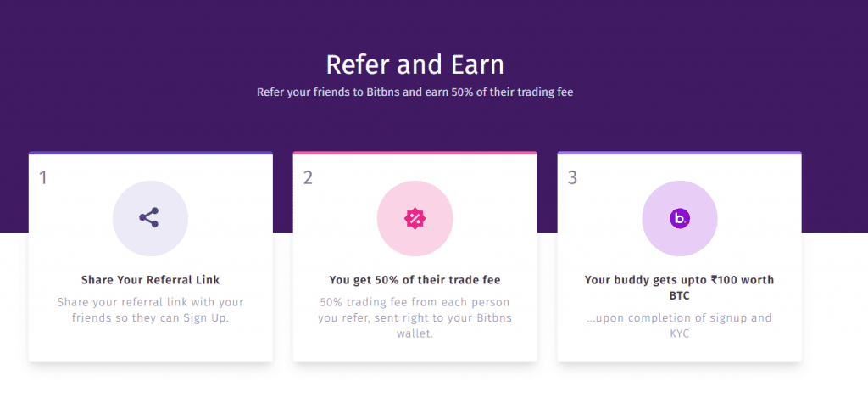The height and width of the screenshot is (409, 868).
Task: Click the subtitle about earning 50% trading fee
Action: point(415,92)
